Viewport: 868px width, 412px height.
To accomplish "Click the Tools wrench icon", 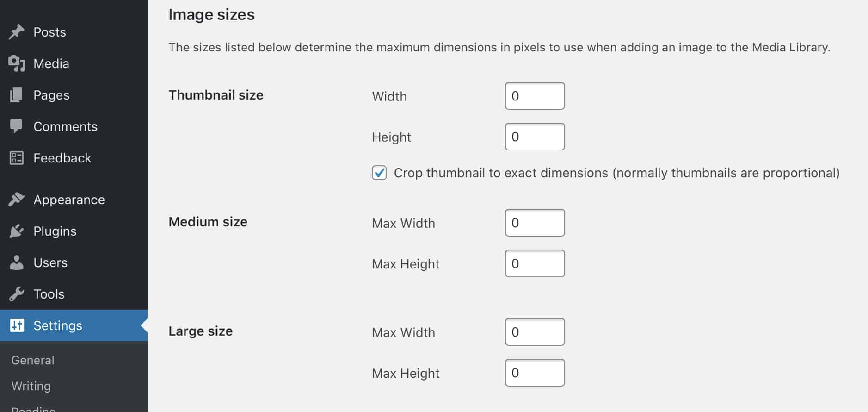I will (17, 294).
